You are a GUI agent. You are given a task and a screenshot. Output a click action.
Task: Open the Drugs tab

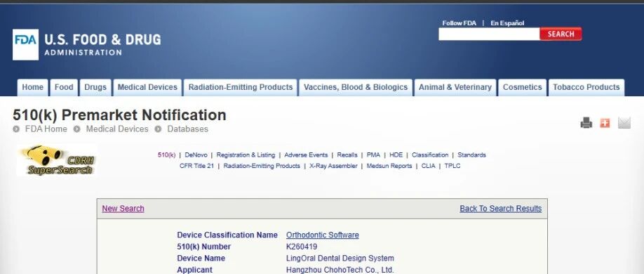coord(95,88)
